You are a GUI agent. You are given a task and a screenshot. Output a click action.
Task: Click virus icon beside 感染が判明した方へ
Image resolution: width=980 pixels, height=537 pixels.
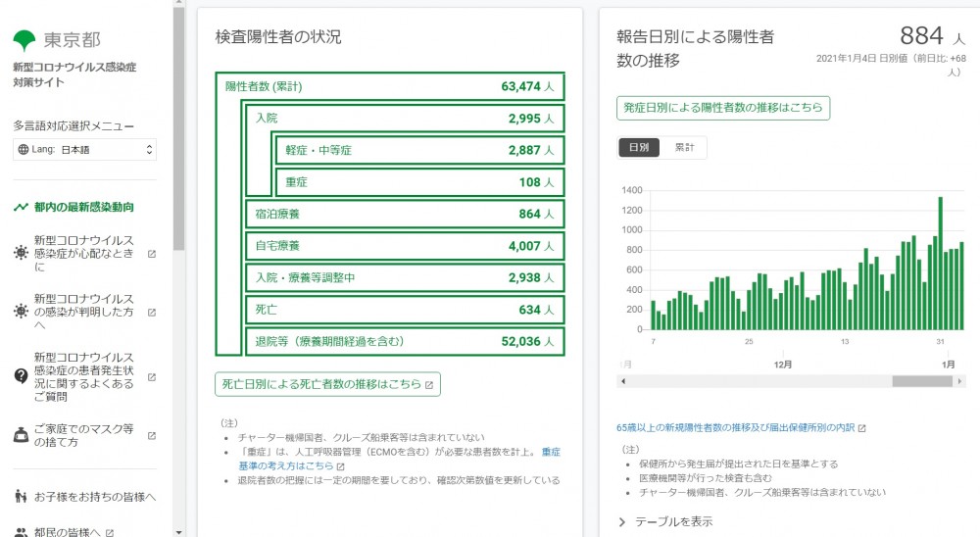(x=21, y=311)
